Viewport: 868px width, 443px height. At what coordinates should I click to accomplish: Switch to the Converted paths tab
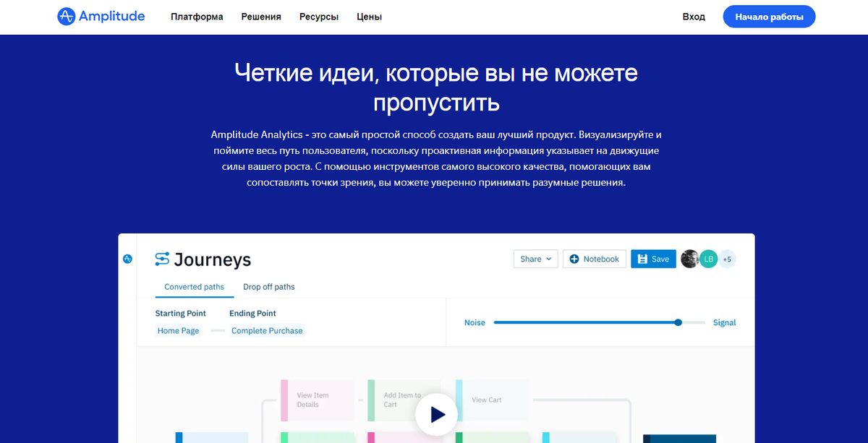click(195, 287)
